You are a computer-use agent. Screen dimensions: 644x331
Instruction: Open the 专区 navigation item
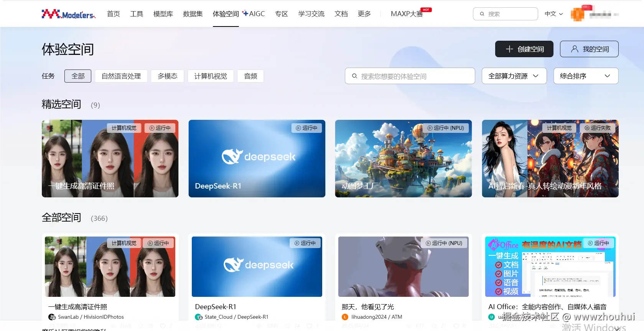(x=282, y=14)
